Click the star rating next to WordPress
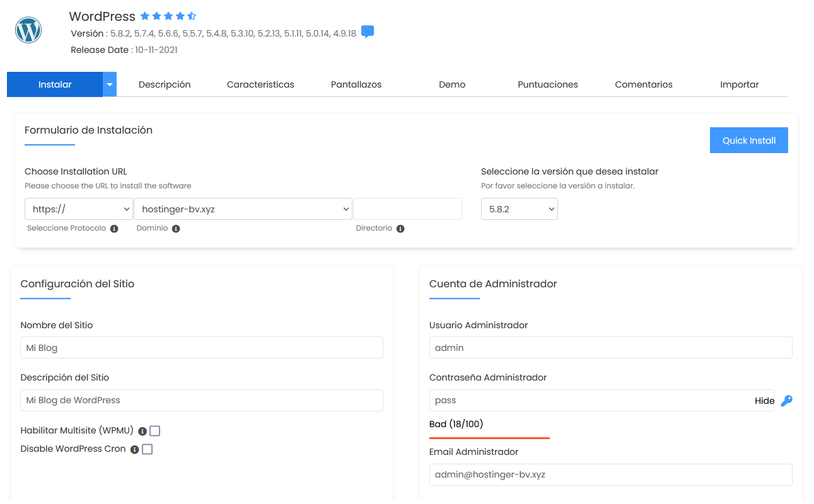Image resolution: width=814 pixels, height=504 pixels. tap(168, 16)
